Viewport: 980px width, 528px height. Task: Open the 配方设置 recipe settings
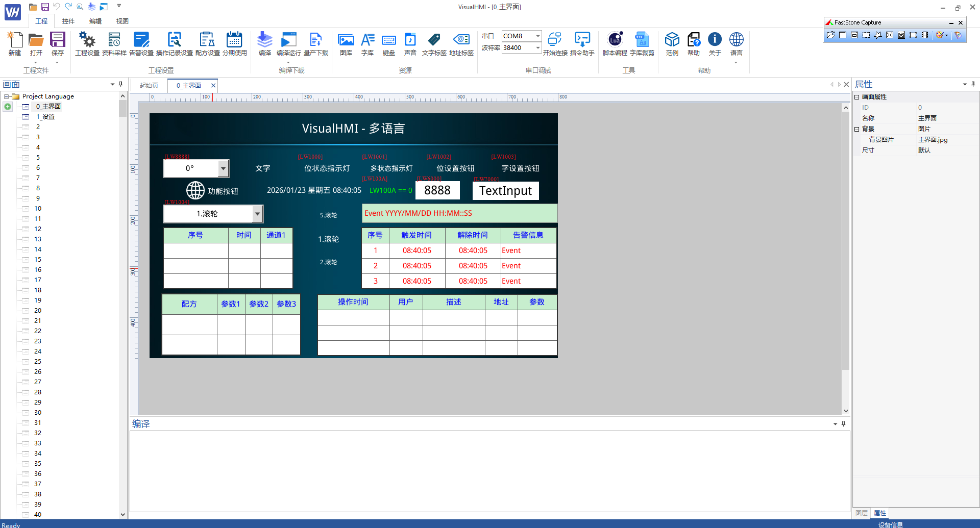tap(207, 43)
